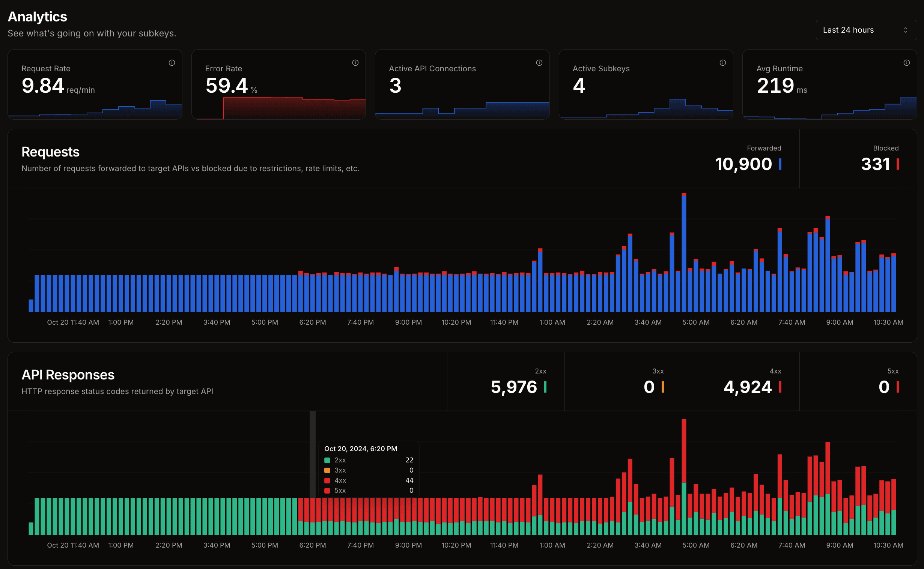924x569 pixels.
Task: Click the 7:40 PM label on Requests axis
Action: tap(360, 322)
